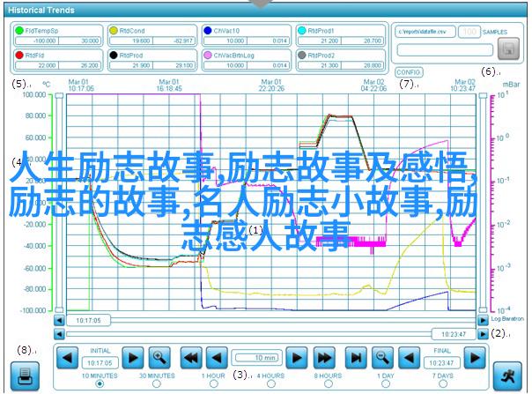The height and width of the screenshot is (394, 532).
Task: Click the skip to end button
Action: coord(356,358)
